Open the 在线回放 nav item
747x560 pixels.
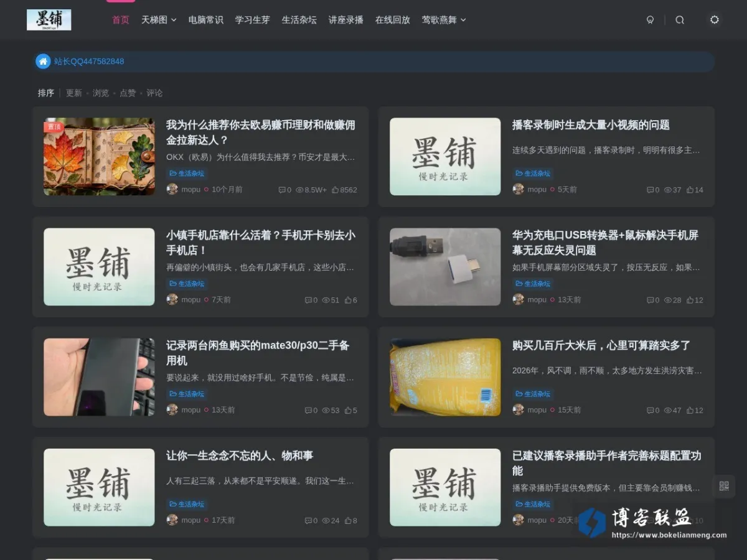pos(393,20)
